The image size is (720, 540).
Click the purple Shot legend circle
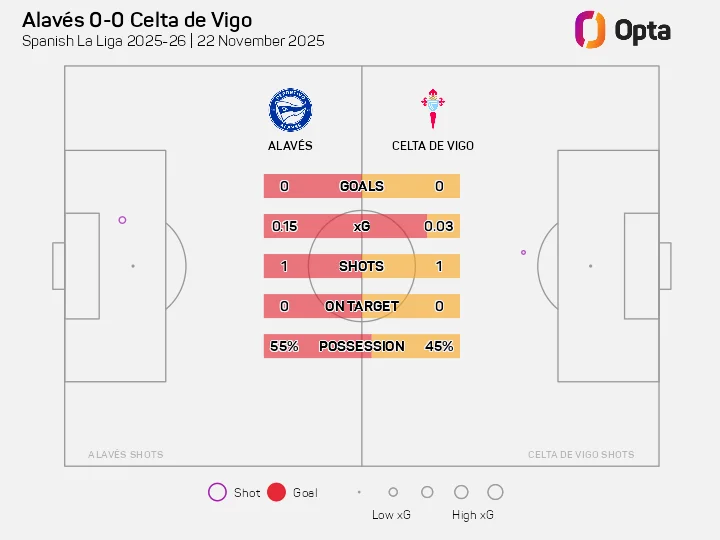coord(217,492)
